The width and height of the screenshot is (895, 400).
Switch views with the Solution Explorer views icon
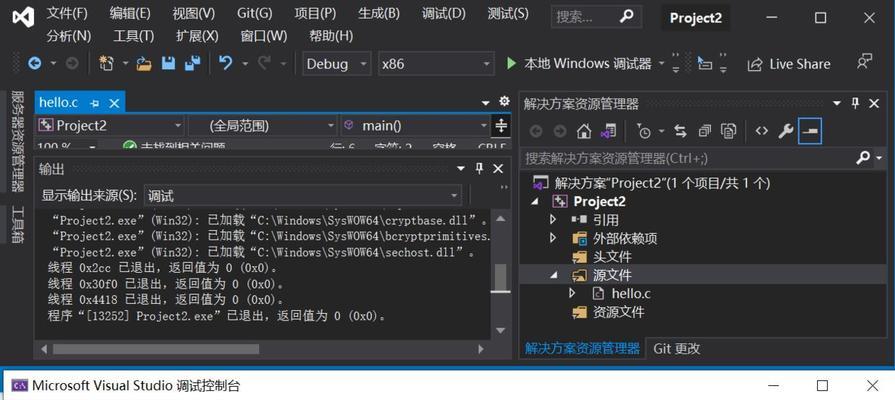(608, 132)
